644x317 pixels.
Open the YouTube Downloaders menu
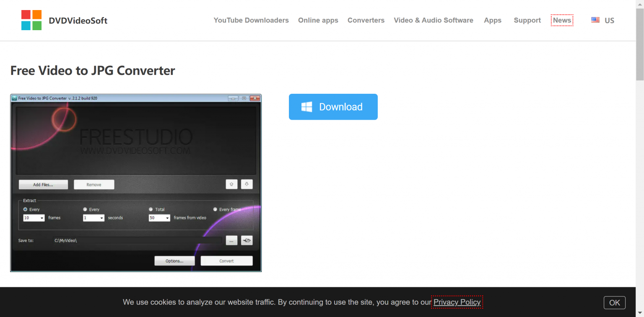[251, 20]
